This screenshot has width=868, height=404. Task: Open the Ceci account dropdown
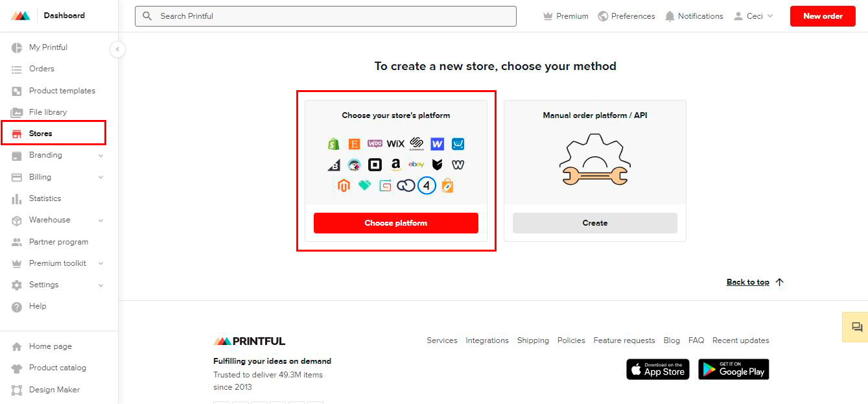pyautogui.click(x=753, y=16)
